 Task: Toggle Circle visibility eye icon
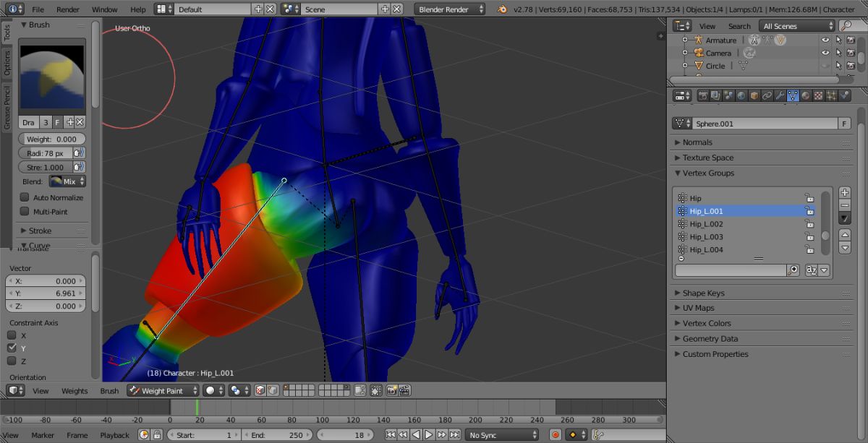click(825, 66)
